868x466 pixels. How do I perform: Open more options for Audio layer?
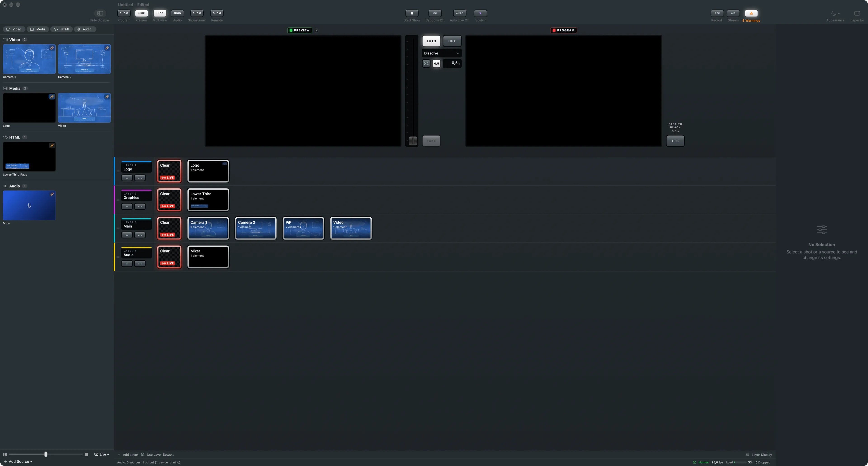[140, 264]
